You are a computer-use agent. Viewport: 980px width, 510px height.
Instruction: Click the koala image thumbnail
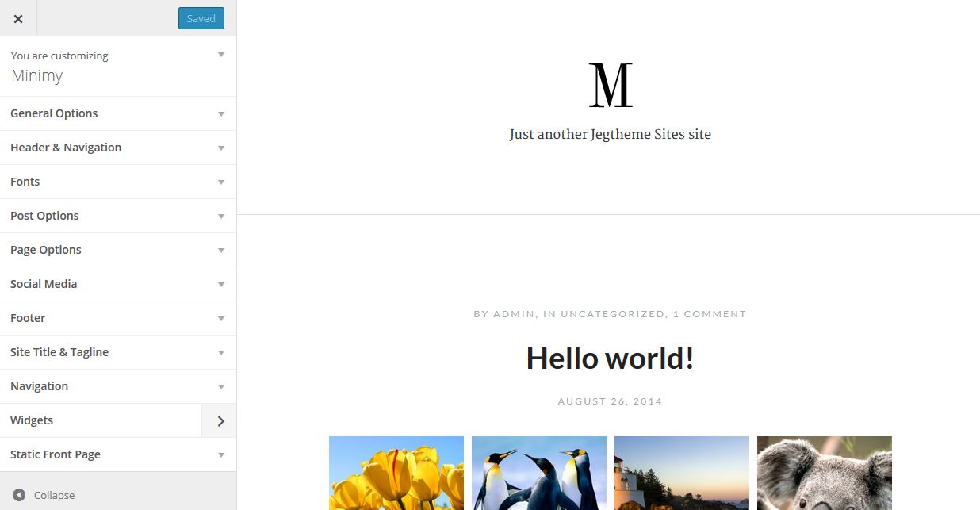(x=825, y=473)
